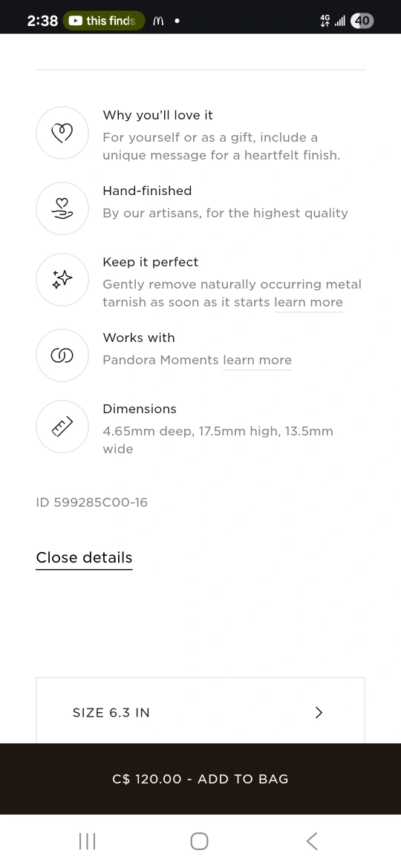Tap the McDonald's notification icon in status bar
This screenshot has height=868, width=401.
tap(158, 21)
